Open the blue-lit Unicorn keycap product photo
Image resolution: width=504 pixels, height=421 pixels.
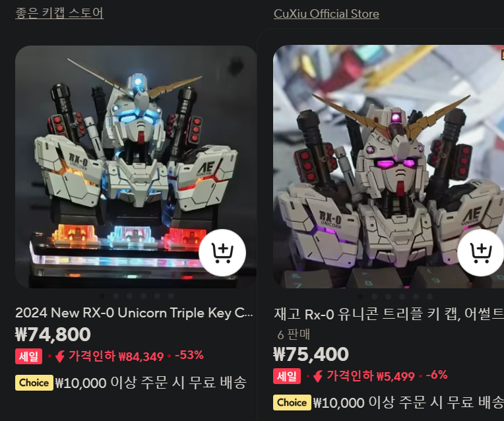(x=136, y=166)
